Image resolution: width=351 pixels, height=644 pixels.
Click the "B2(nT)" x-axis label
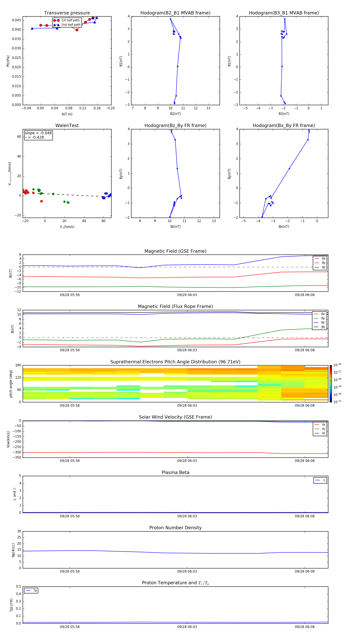coord(175,114)
